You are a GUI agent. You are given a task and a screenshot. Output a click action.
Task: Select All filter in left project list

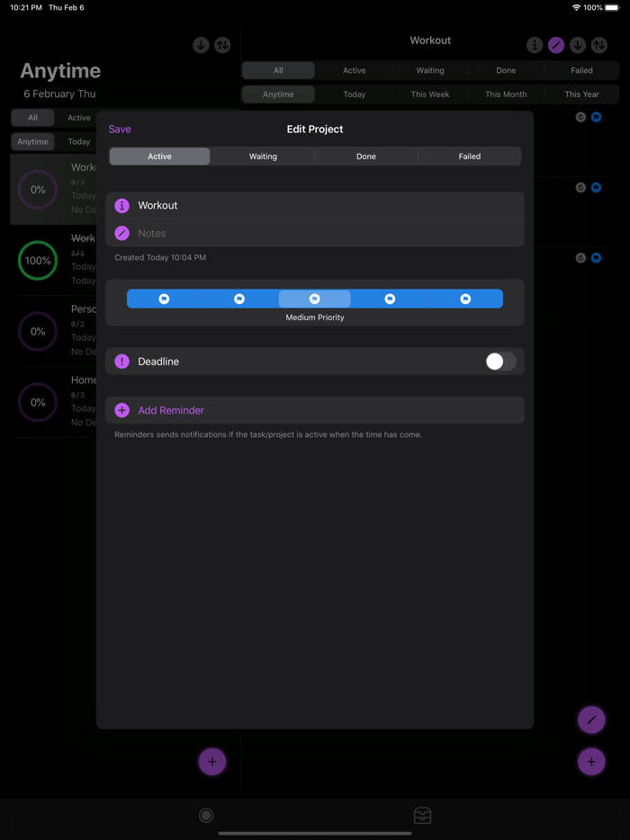point(32,118)
